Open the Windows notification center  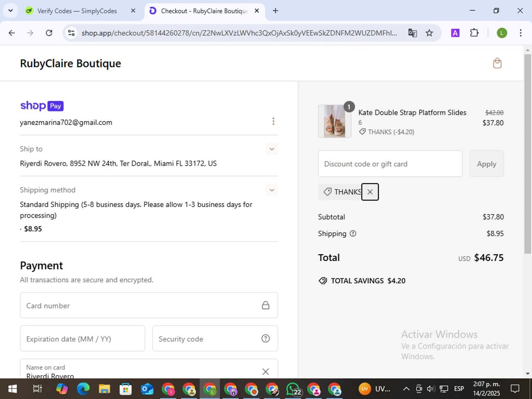[515, 389]
